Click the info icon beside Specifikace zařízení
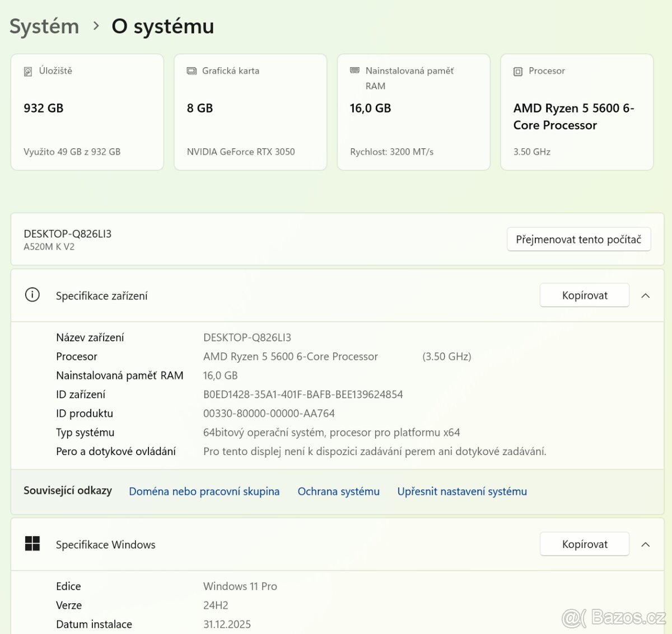 point(32,295)
